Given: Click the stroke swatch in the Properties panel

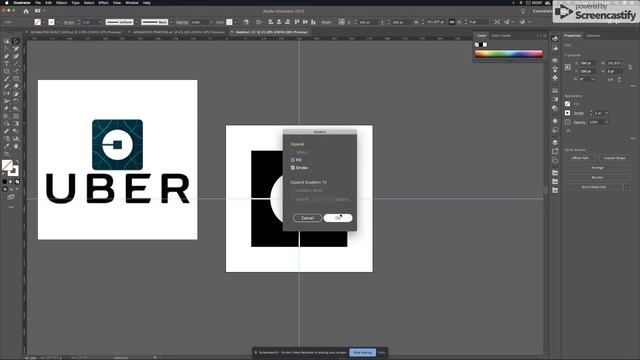Looking at the screenshot, I should pyautogui.click(x=568, y=113).
